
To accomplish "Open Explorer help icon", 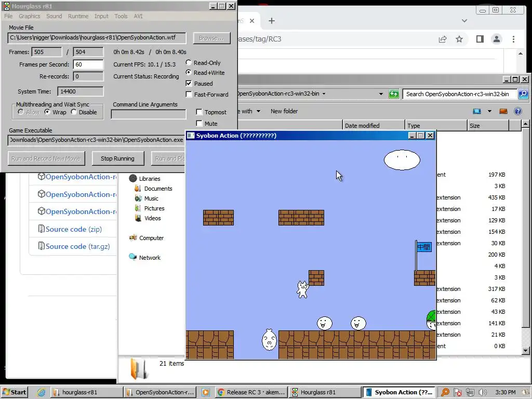I will (x=518, y=111).
